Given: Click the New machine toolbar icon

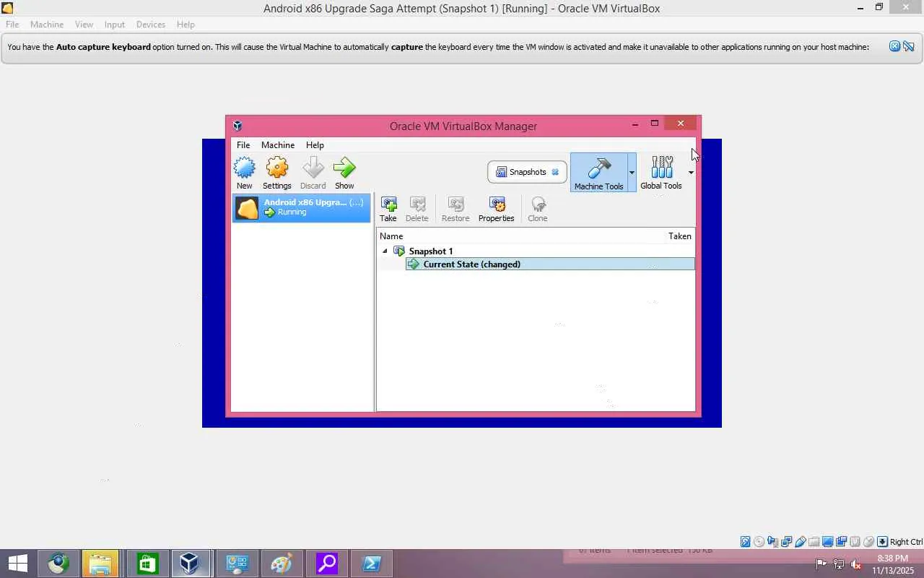Looking at the screenshot, I should pos(245,168).
